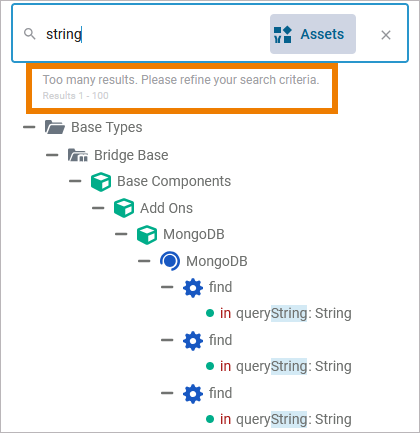This screenshot has height=433, width=420.
Task: Click the green Base Components cube icon
Action: pos(101,182)
